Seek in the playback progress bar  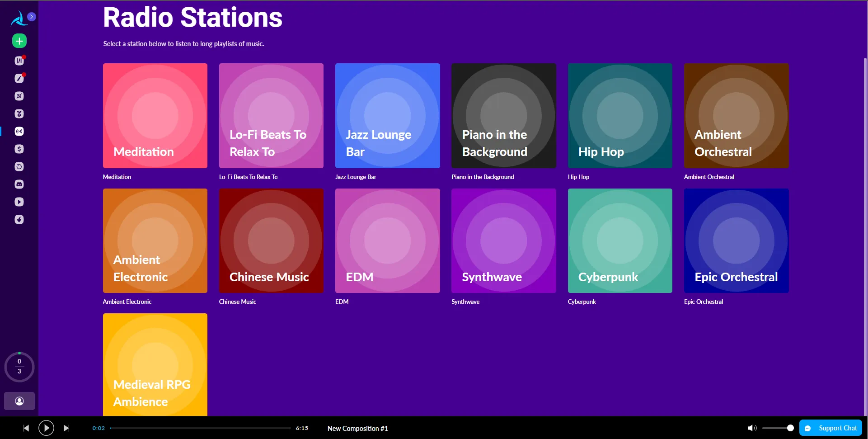(201, 428)
